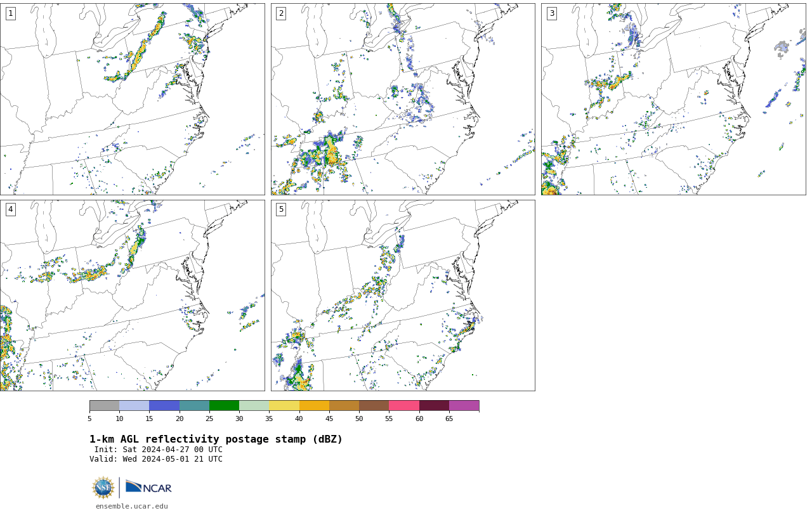Click the NSF logo icon
The height and width of the screenshot is (513, 812).
point(103,487)
